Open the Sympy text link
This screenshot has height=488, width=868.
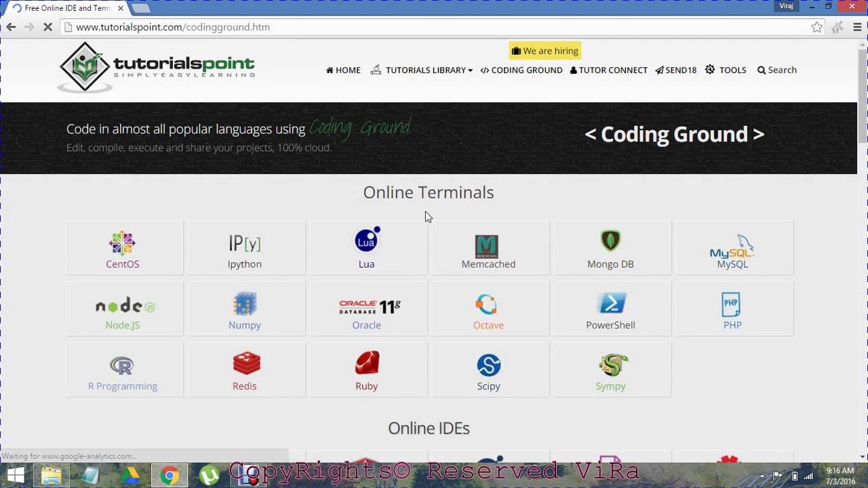coord(610,386)
